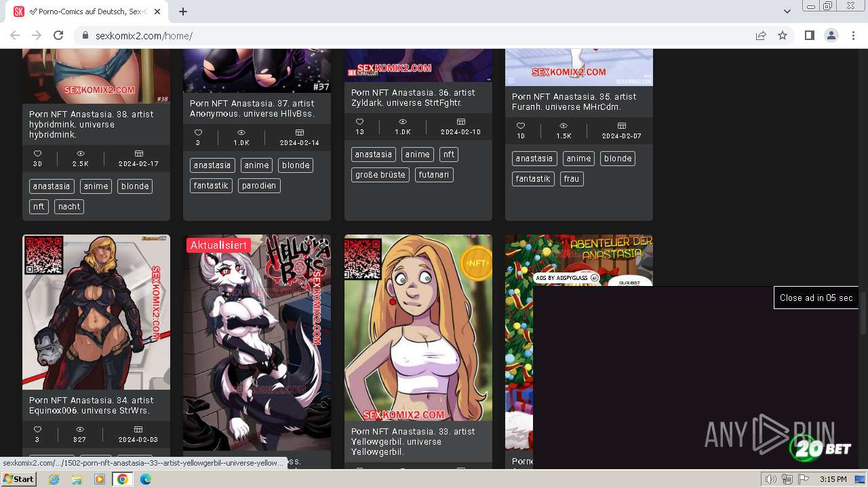Like the artist Furanh card (10 hearts)
868x488 pixels.
(x=520, y=126)
